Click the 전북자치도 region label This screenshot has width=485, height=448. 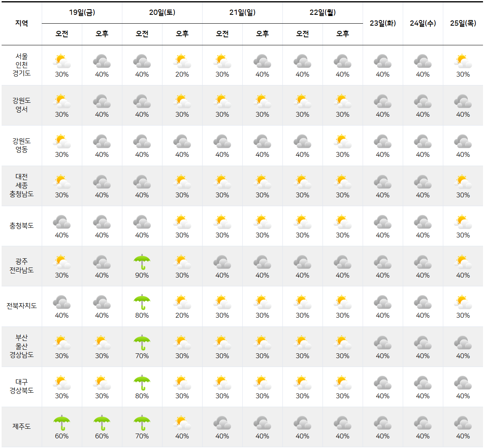coord(22,306)
